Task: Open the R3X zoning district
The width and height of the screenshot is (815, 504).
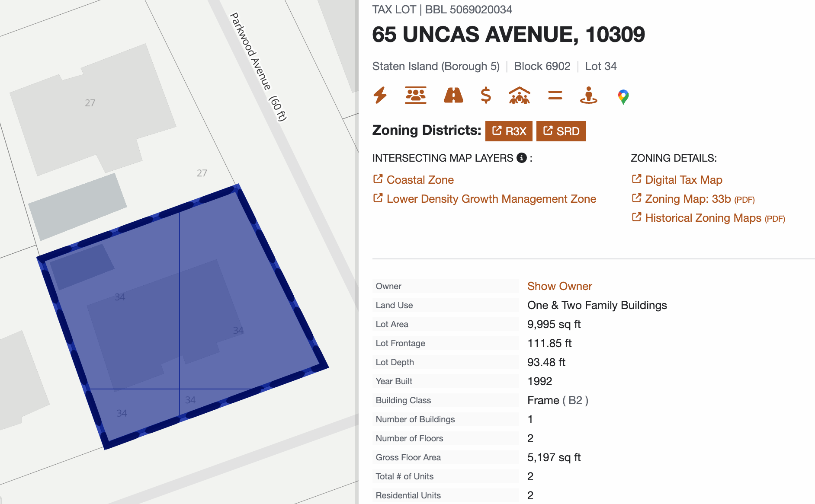Action: coord(509,131)
